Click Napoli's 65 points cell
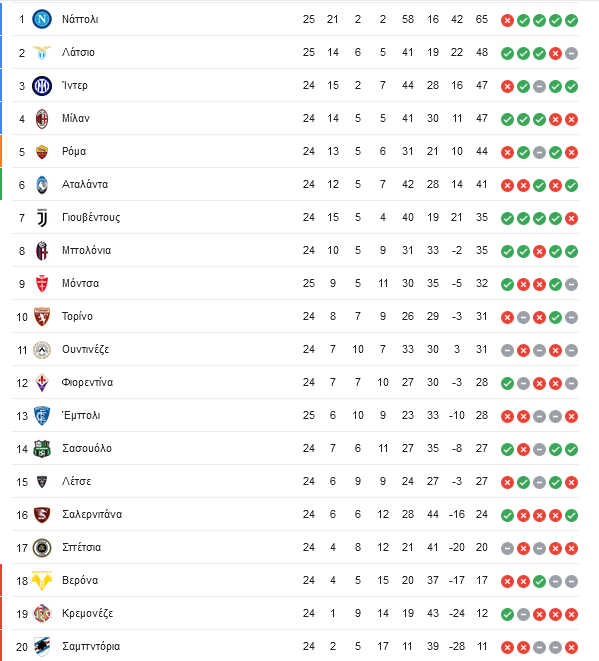This screenshot has width=599, height=661. (481, 19)
